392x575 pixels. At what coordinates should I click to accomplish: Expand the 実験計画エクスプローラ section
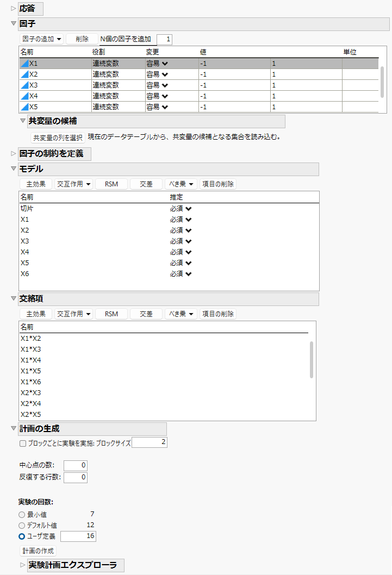pos(23,565)
